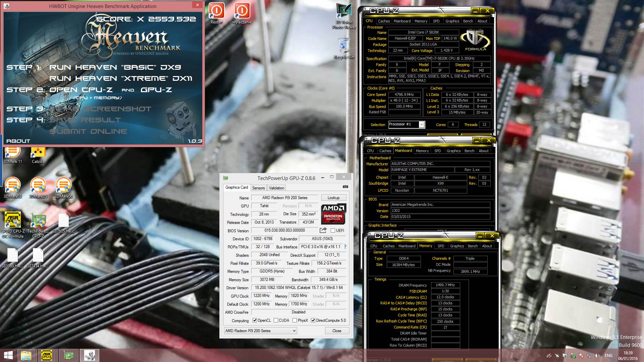Open TechPowerUp GPU-Z desktop shortcut
The width and height of the screenshot is (644, 362).
point(38,225)
